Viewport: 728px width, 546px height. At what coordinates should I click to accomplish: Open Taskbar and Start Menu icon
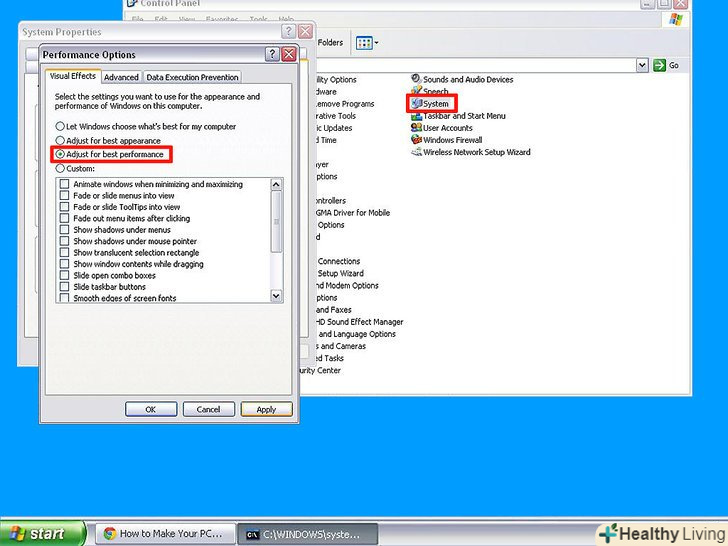(416, 116)
